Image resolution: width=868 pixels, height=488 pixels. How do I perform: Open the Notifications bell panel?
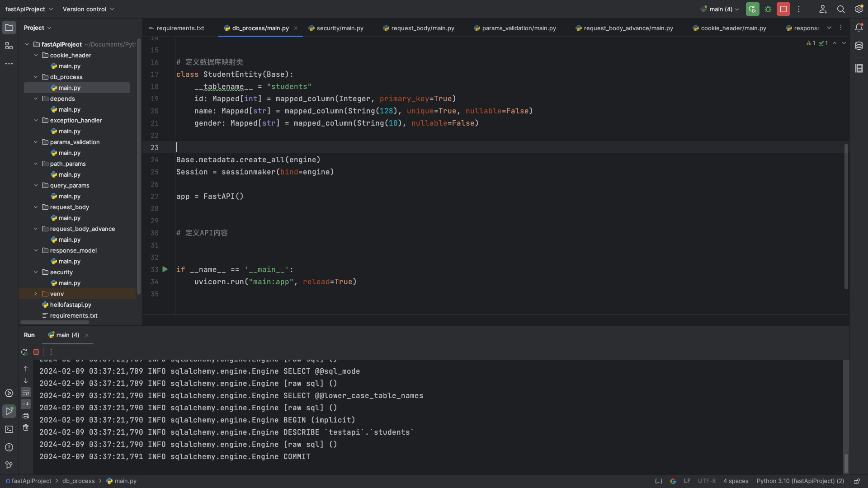click(x=859, y=28)
